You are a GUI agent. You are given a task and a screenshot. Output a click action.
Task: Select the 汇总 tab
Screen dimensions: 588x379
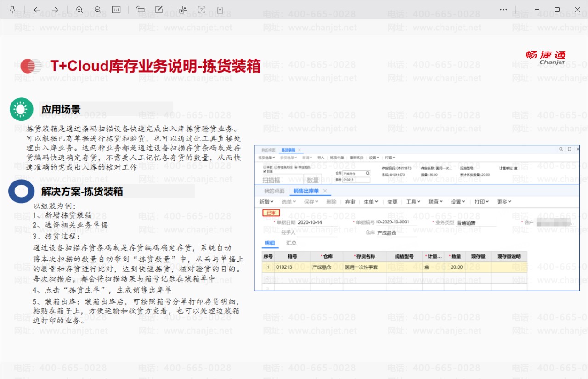point(291,243)
